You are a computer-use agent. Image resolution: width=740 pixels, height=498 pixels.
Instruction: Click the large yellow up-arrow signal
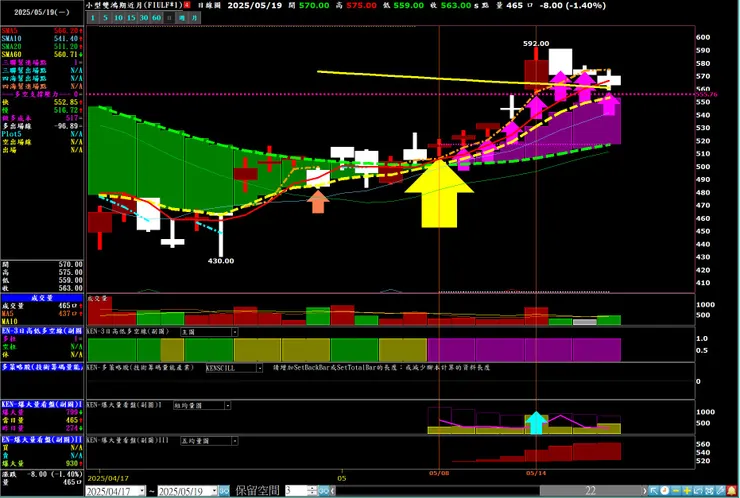[439, 194]
